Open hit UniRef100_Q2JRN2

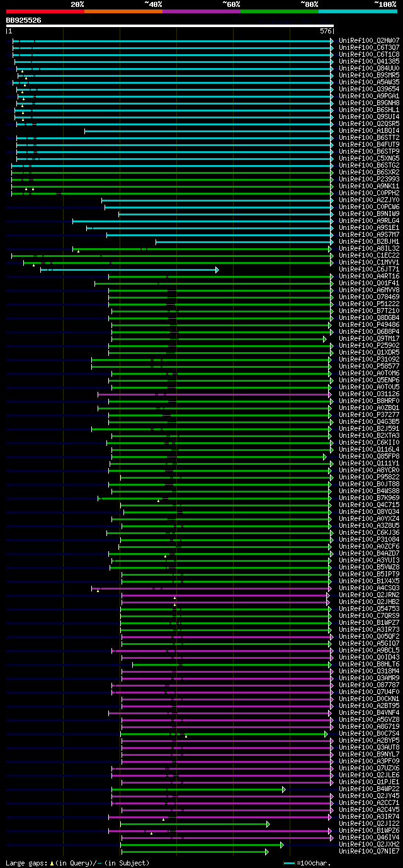369,595
